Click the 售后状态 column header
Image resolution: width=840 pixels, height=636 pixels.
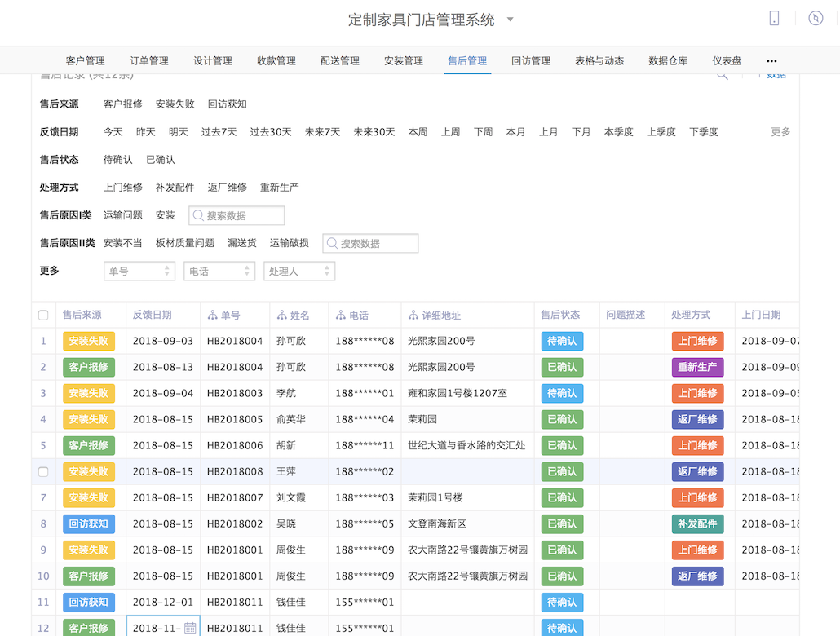(560, 315)
